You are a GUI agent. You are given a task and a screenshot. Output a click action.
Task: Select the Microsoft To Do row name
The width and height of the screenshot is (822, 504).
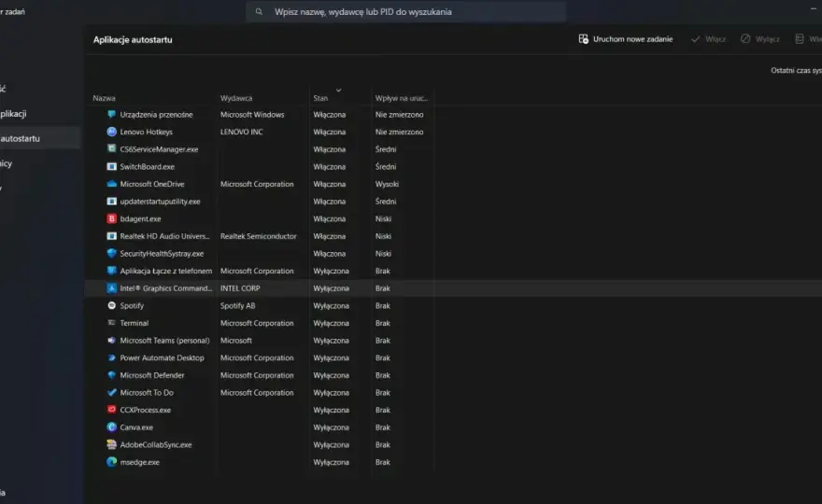coord(147,392)
